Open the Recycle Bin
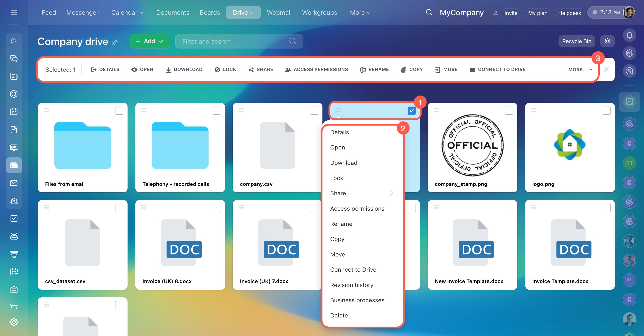Image resolution: width=644 pixels, height=336 pixels. click(x=576, y=41)
